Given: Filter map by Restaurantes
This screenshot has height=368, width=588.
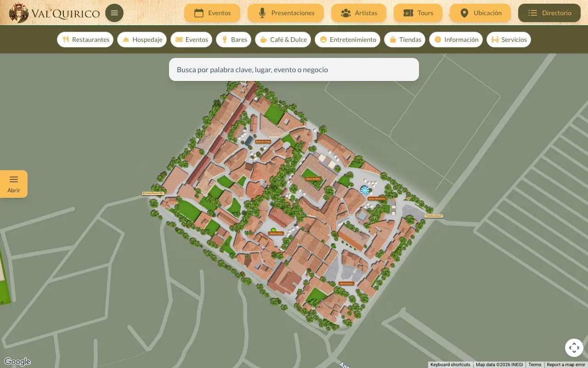Looking at the screenshot, I should tap(85, 40).
